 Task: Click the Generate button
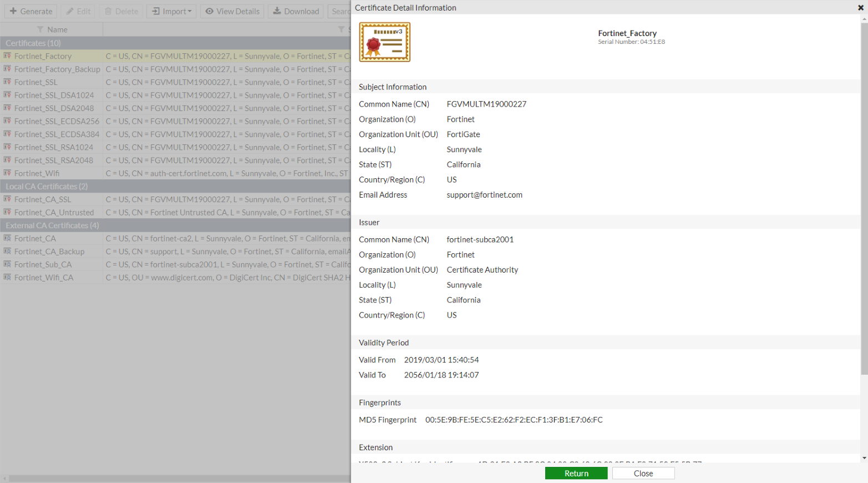point(31,11)
